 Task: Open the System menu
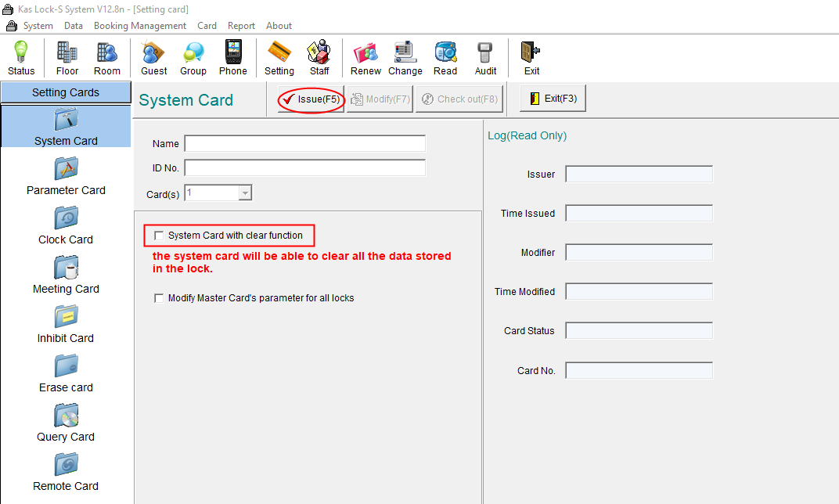(38, 26)
